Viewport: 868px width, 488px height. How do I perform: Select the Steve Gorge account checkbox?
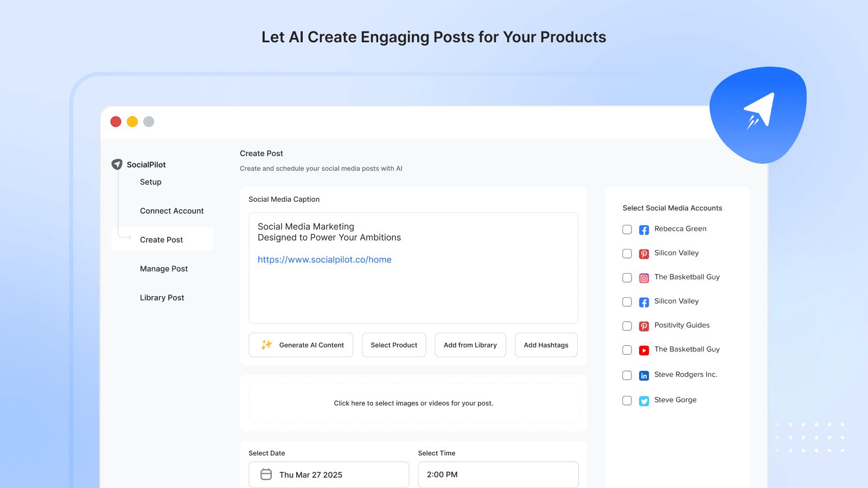click(x=627, y=400)
